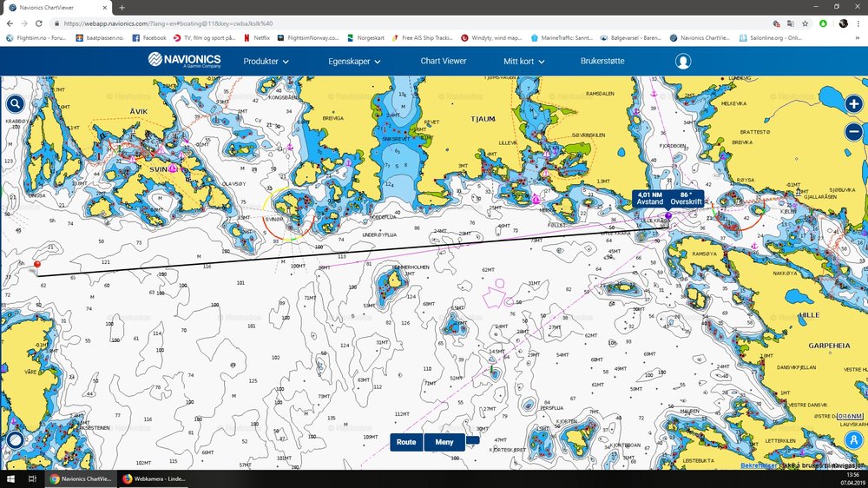Open Navionics ChartViewer bookmark
Screen dimensions: 868x488
coord(700,37)
